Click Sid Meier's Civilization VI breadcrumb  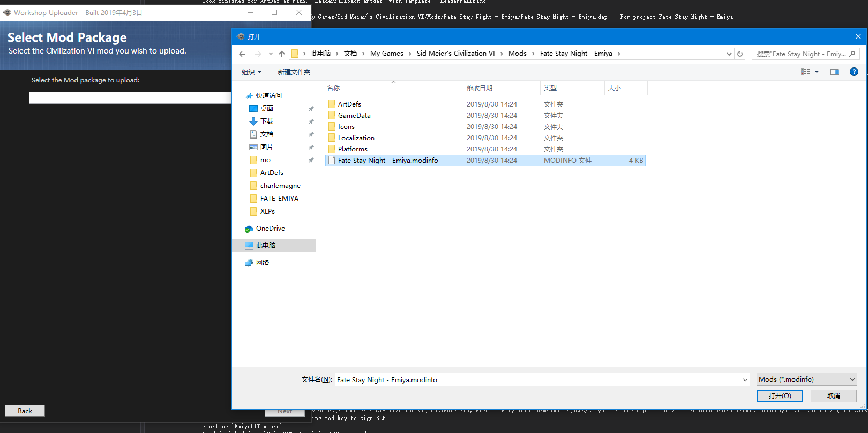click(x=455, y=54)
